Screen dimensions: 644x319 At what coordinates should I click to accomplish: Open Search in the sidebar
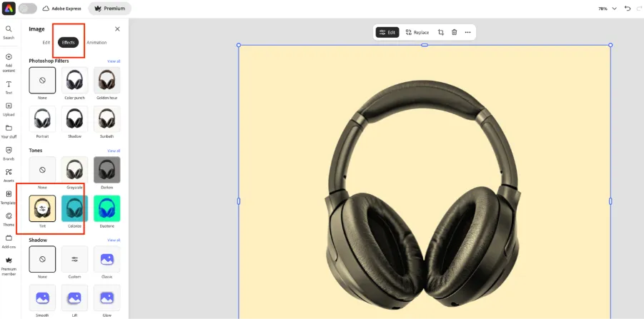tap(9, 32)
